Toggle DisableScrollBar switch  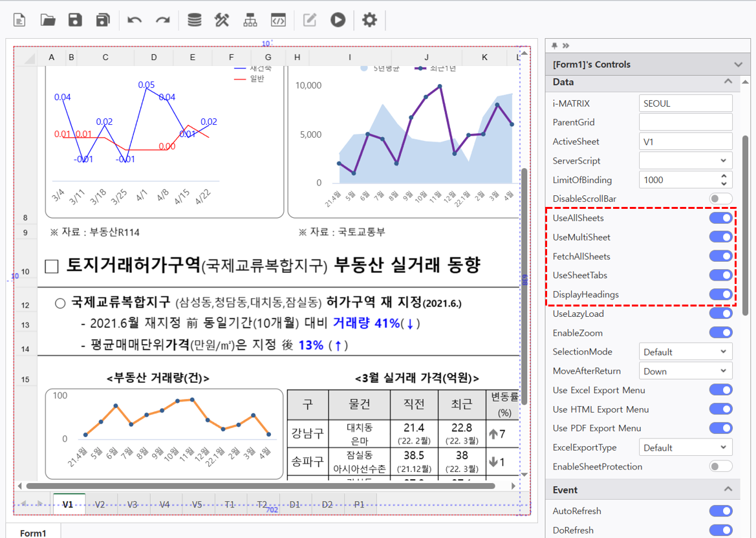[x=721, y=199]
